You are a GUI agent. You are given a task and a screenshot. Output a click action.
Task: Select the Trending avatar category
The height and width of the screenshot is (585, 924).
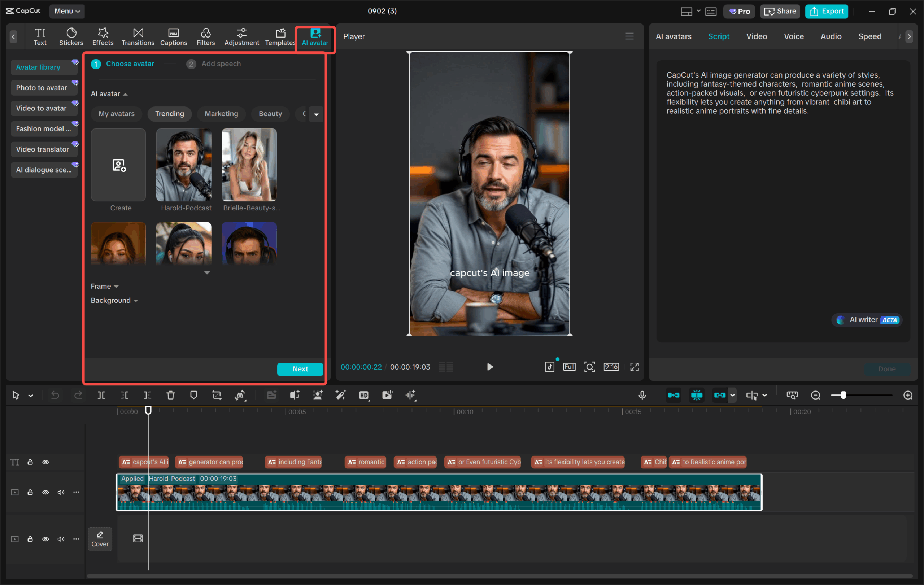click(169, 114)
